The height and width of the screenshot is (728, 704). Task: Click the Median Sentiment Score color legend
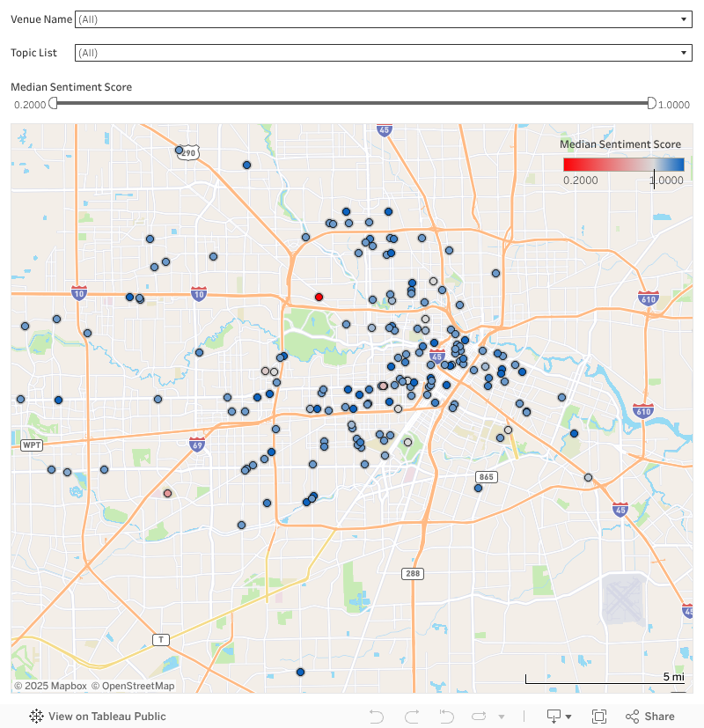click(x=623, y=164)
